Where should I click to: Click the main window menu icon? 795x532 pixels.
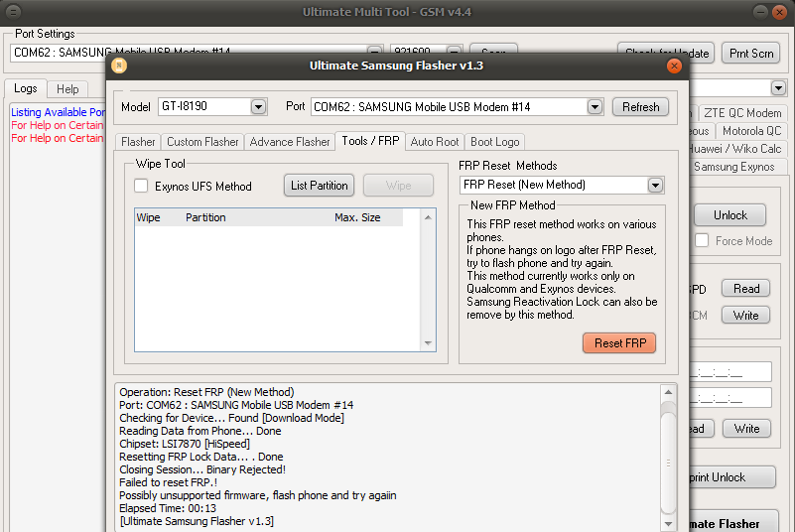point(11,12)
